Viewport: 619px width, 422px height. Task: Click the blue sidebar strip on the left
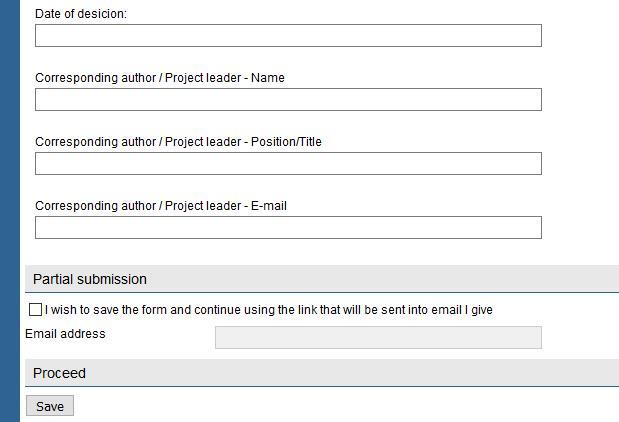(x=10, y=211)
